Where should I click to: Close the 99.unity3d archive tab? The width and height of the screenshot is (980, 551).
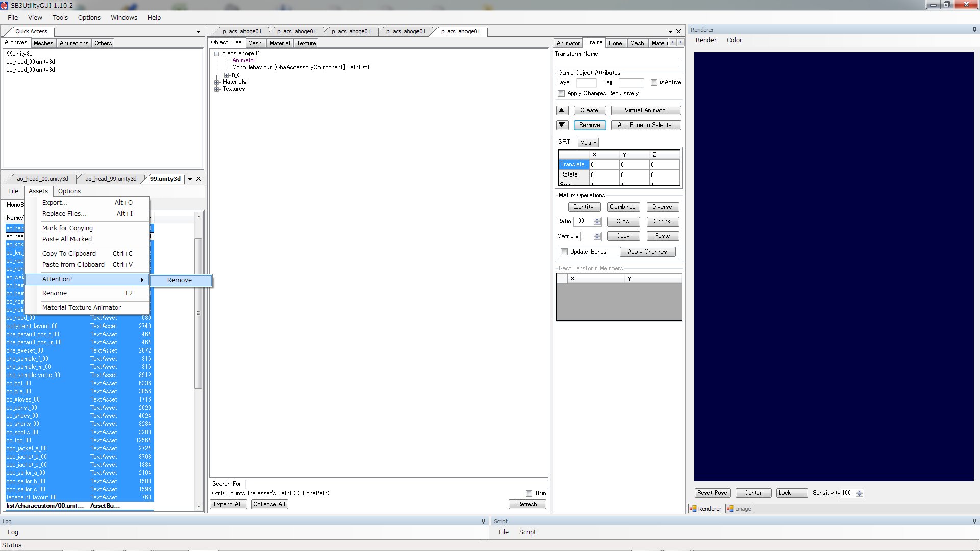pos(199,179)
